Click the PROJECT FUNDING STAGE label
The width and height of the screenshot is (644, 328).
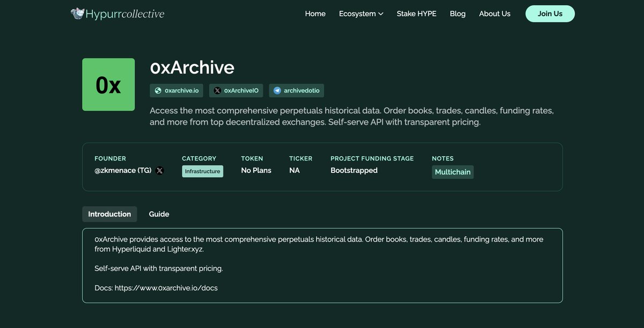tap(372, 158)
